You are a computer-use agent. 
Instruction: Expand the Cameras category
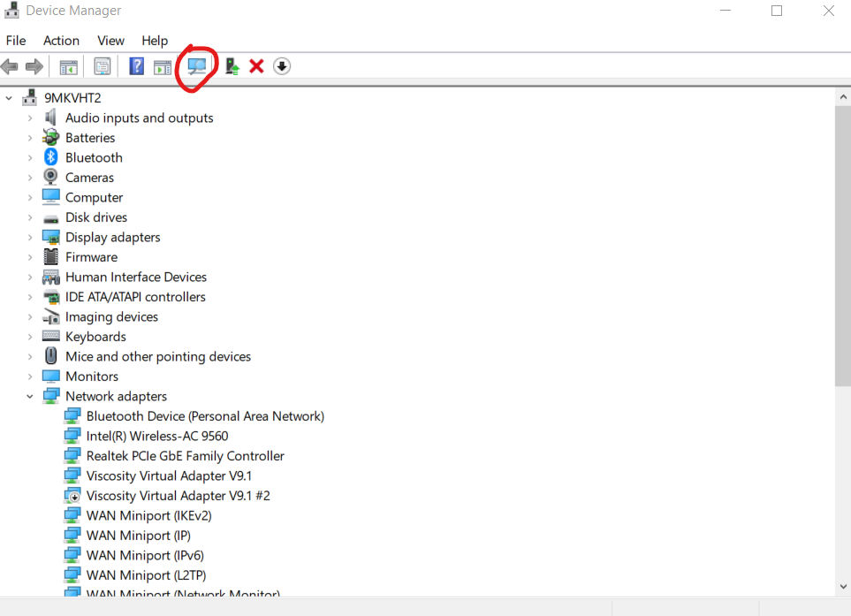click(x=30, y=178)
